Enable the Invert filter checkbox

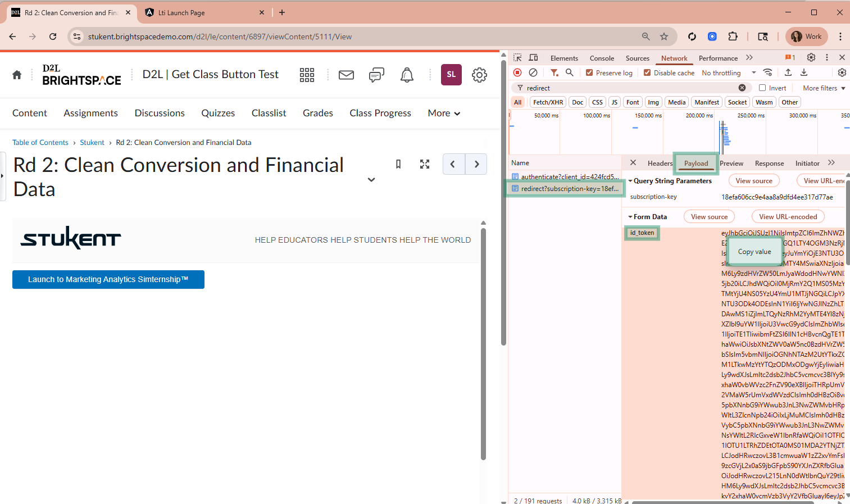[x=762, y=88]
